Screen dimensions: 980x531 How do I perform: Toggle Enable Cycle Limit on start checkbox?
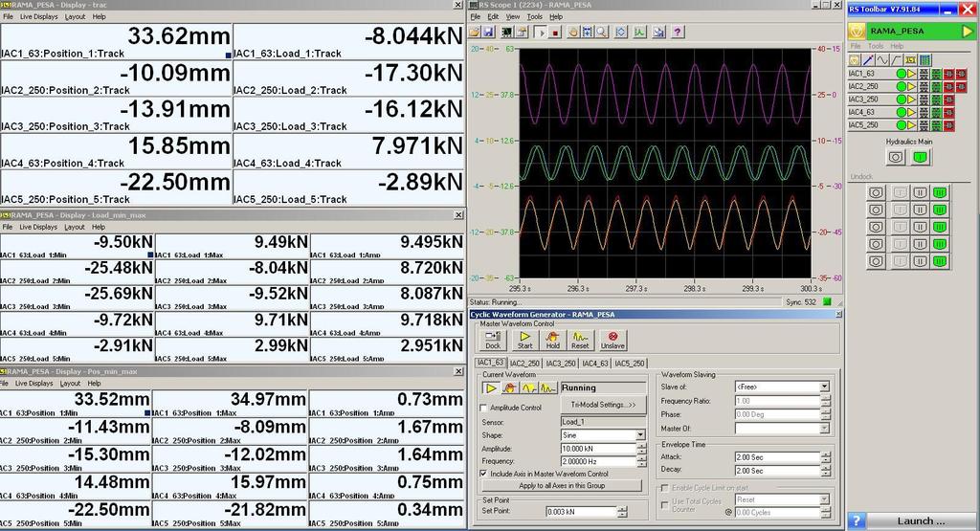pyautogui.click(x=665, y=488)
